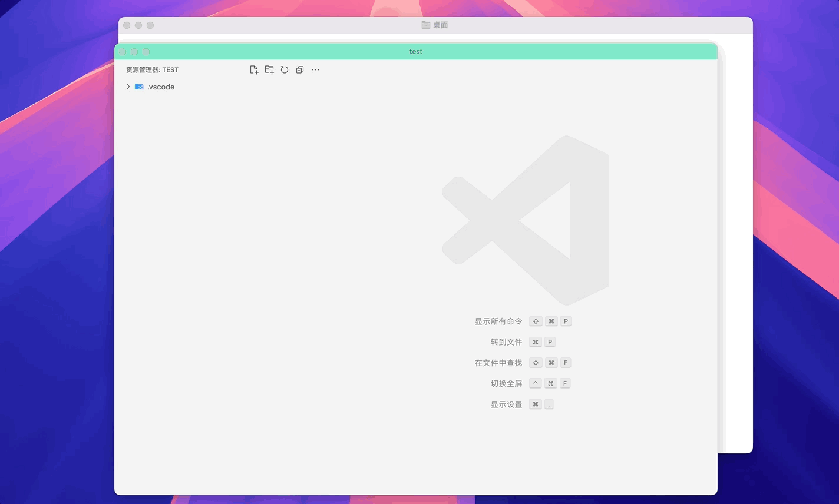Screen dimensions: 839x504
Task: Minimize the test window
Action: pyautogui.click(x=134, y=52)
